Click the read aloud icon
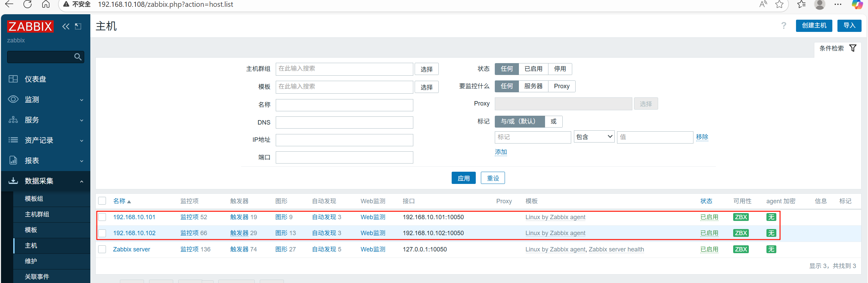The height and width of the screenshot is (283, 868). tap(763, 4)
